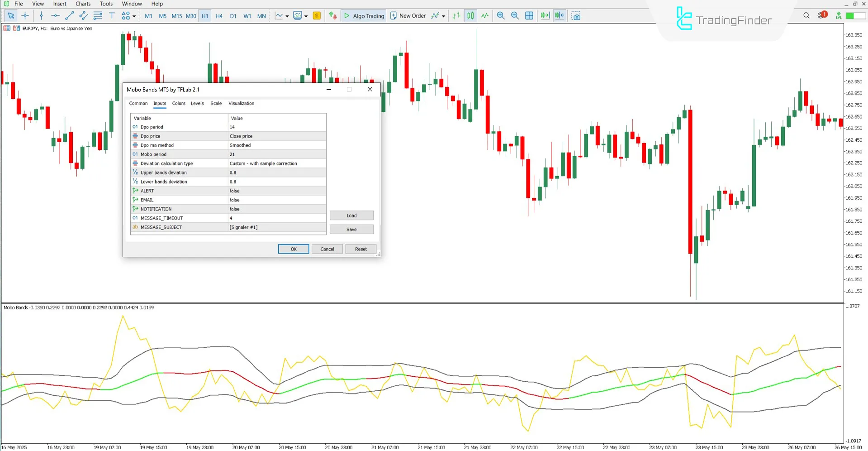Select the Trendline drawing tool
868x451 pixels.
click(x=69, y=15)
